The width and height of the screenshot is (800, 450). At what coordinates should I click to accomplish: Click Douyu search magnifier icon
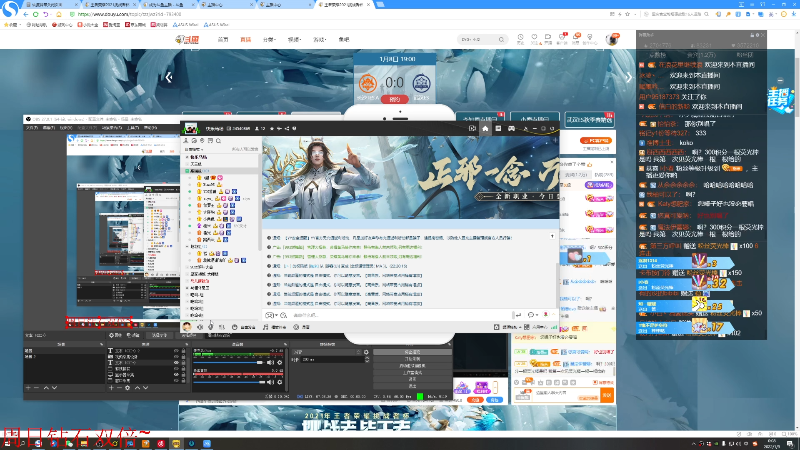(502, 39)
